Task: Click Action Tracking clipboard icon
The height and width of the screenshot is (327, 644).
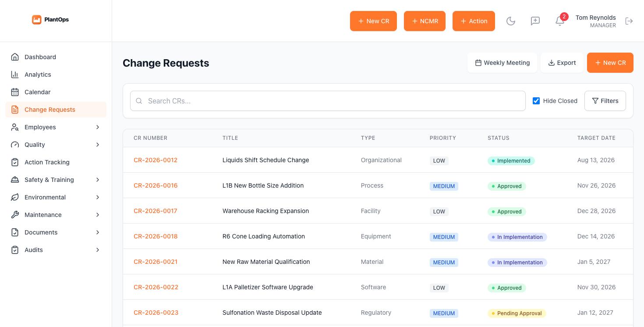Action: tap(15, 162)
